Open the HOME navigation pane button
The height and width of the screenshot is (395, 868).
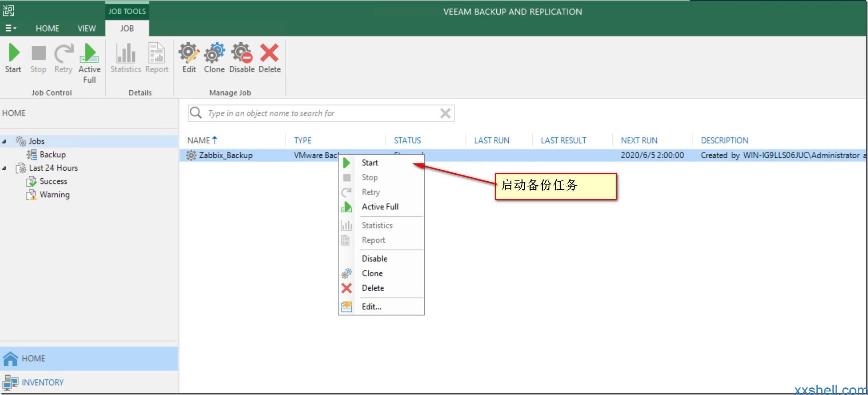point(89,359)
